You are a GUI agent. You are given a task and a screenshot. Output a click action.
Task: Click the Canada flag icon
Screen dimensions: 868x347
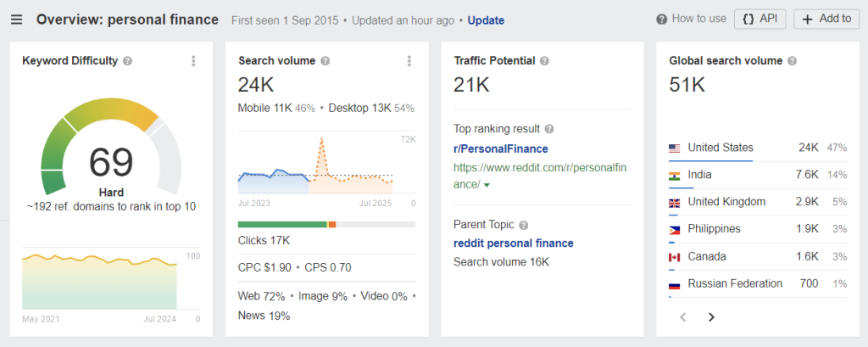coord(674,257)
